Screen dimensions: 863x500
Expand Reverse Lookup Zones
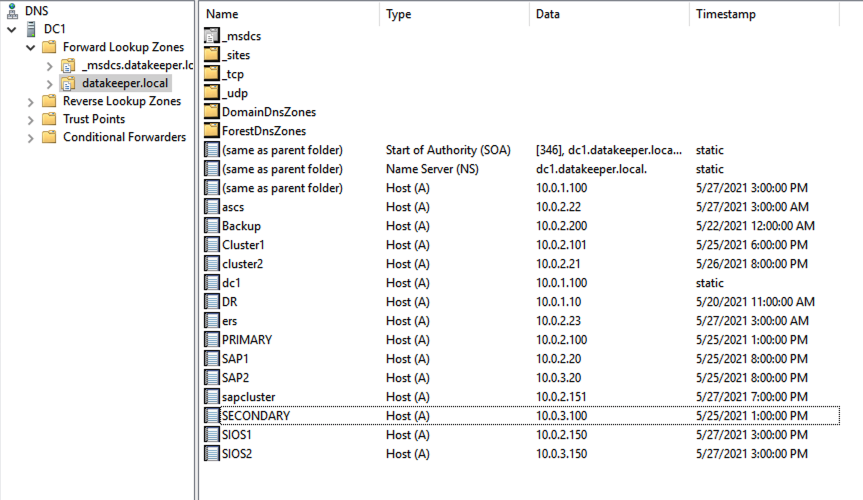click(31, 102)
